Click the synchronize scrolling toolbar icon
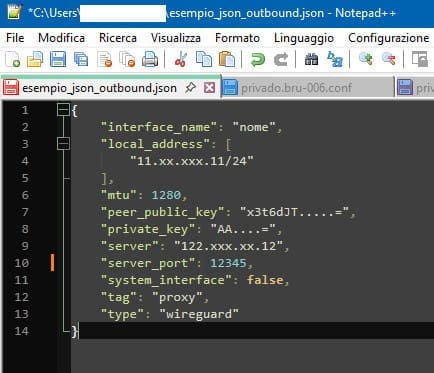This screenshot has width=434, height=373. tap(420, 60)
